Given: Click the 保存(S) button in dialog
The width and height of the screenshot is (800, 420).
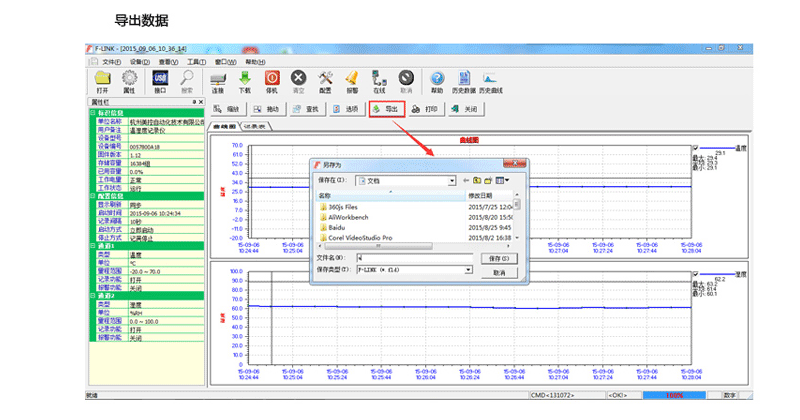Looking at the screenshot, I should tap(500, 258).
